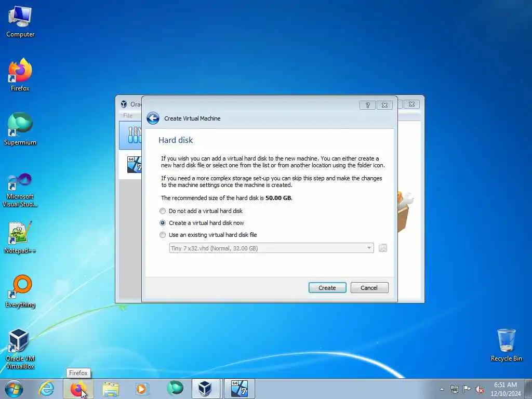This screenshot has width=532, height=399.
Task: Open Windows Explorer from the taskbar
Action: (111, 389)
